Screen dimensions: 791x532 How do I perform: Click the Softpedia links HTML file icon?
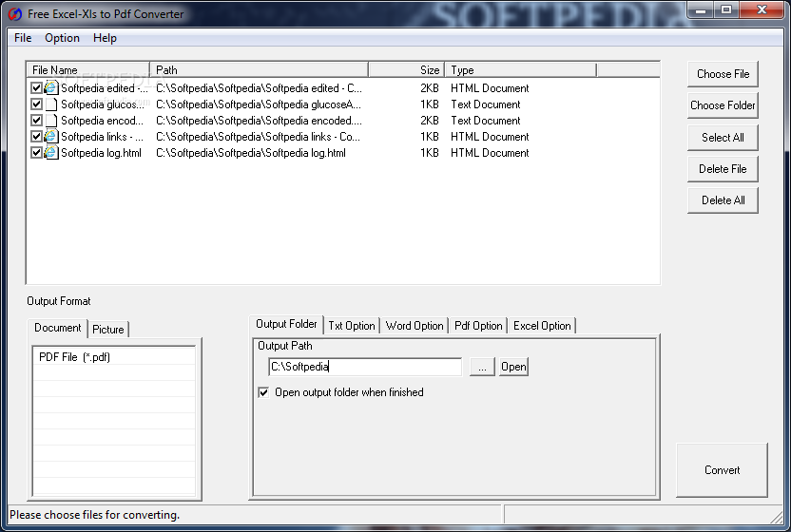tap(51, 137)
